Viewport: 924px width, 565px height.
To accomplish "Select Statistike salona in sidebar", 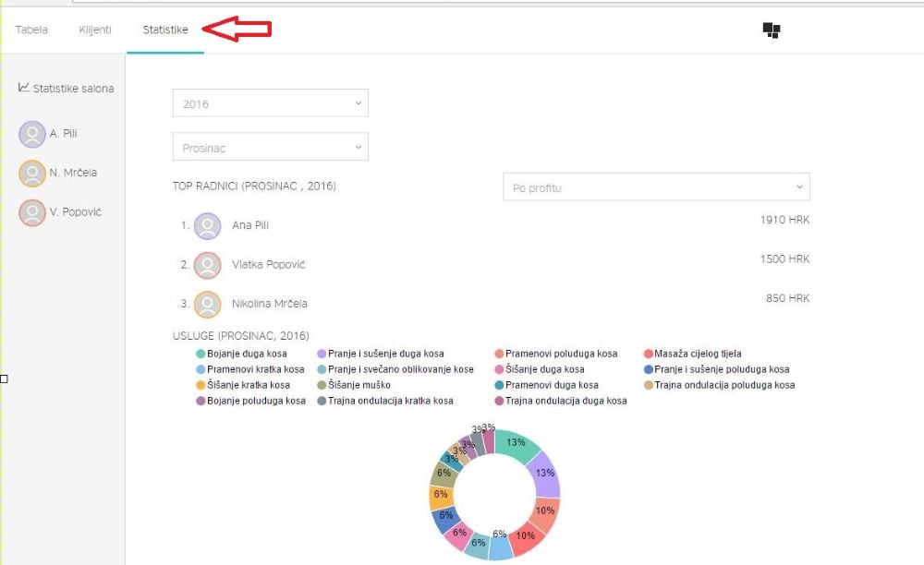I will click(73, 89).
